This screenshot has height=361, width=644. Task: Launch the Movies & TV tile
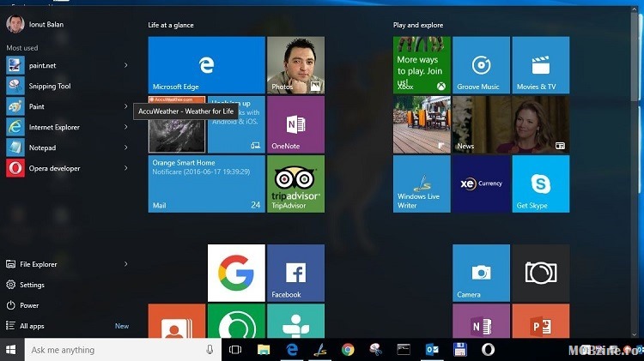pyautogui.click(x=540, y=65)
